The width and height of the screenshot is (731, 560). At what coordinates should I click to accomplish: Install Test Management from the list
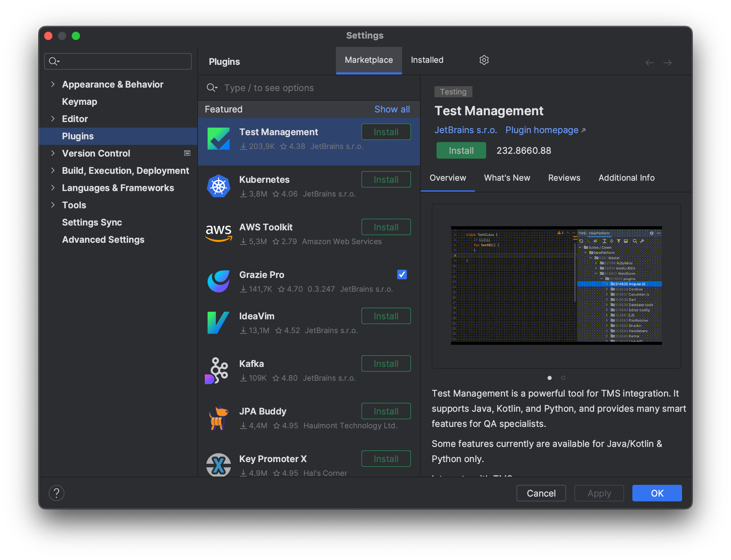(x=386, y=132)
